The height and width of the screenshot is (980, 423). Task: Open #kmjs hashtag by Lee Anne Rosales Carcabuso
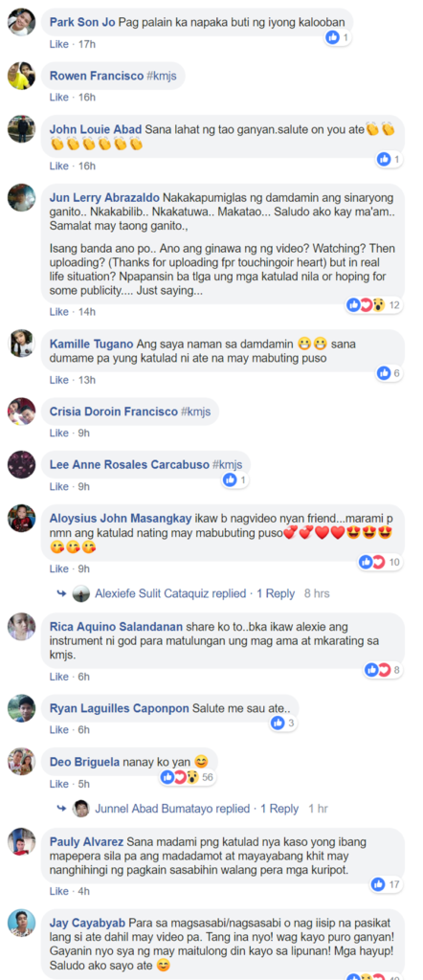(227, 465)
